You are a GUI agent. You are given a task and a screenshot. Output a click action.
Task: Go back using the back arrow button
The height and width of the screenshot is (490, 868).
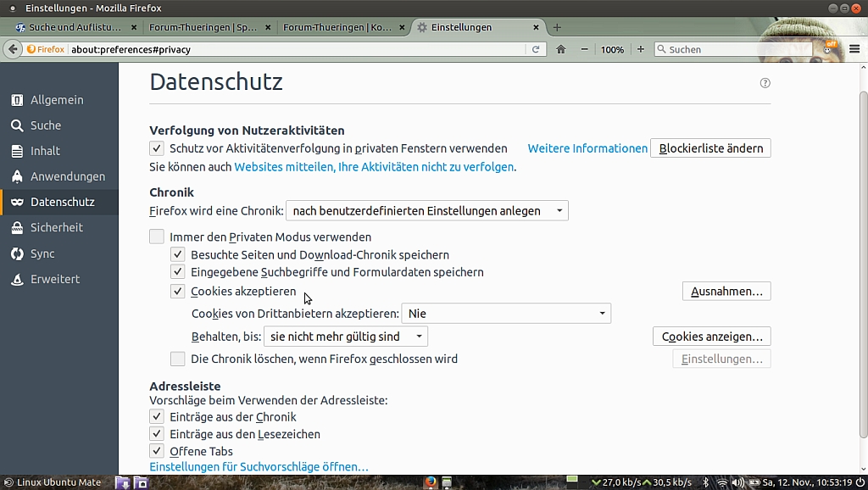pyautogui.click(x=13, y=49)
